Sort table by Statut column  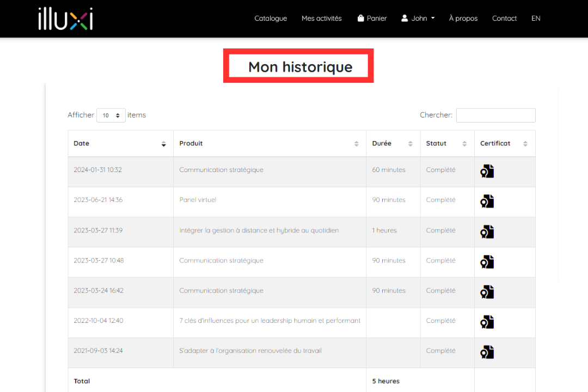447,143
